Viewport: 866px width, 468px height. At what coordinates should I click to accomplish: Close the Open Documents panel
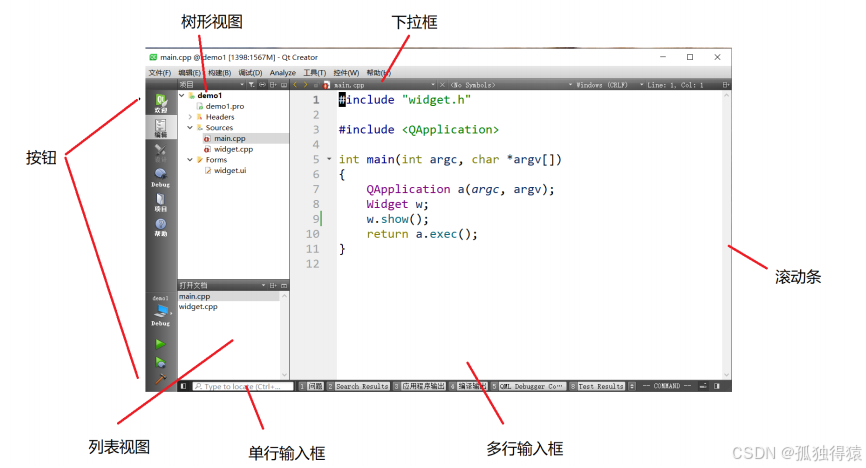[x=284, y=285]
